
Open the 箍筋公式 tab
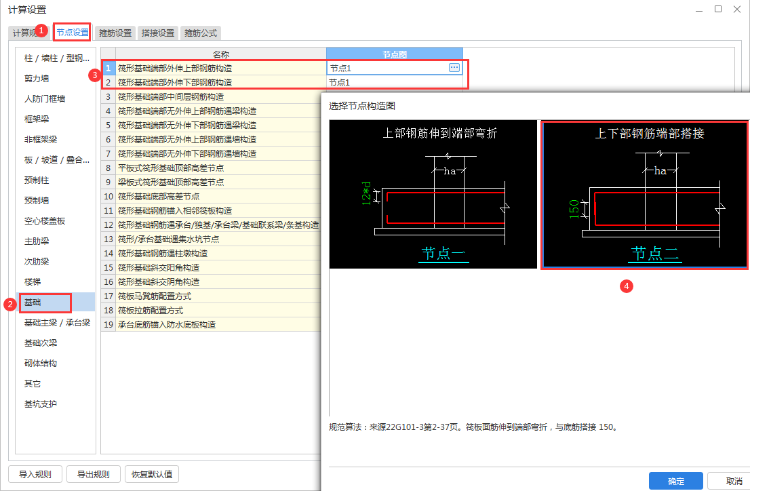point(200,33)
